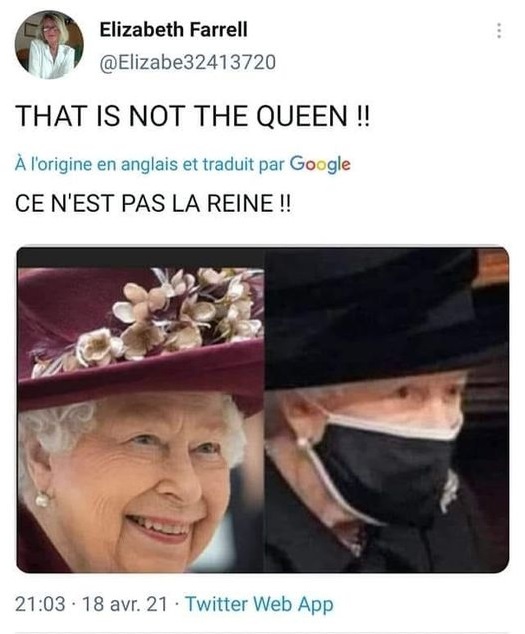This screenshot has width=525, height=634.
Task: Open Elizabeth Farrell's profile avatar
Action: tap(49, 45)
